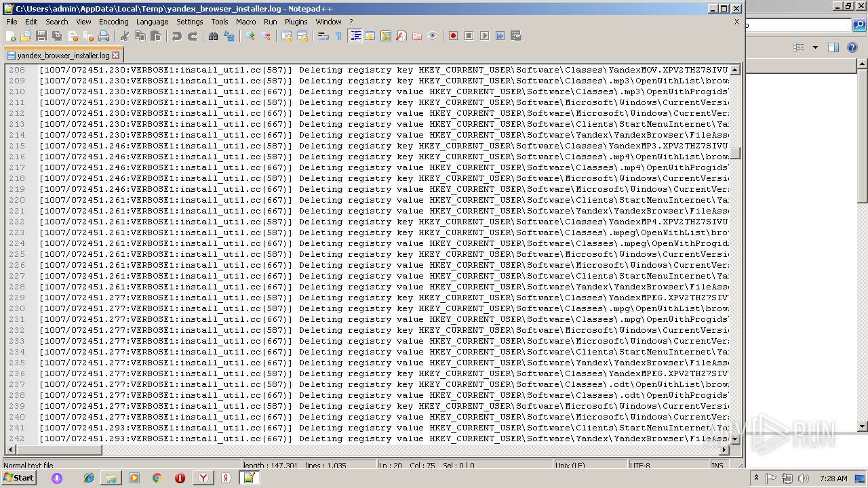Click the Paste toolbar icon

pyautogui.click(x=155, y=36)
